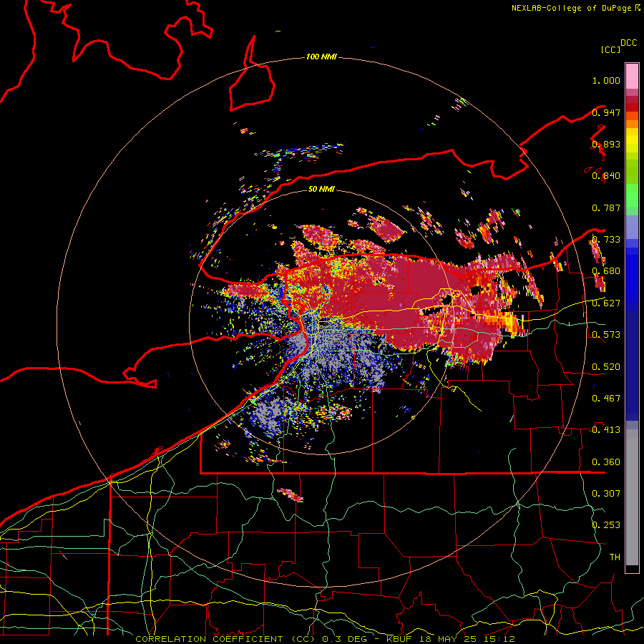
Task: Click the [CC] units label
Action: coord(611,49)
